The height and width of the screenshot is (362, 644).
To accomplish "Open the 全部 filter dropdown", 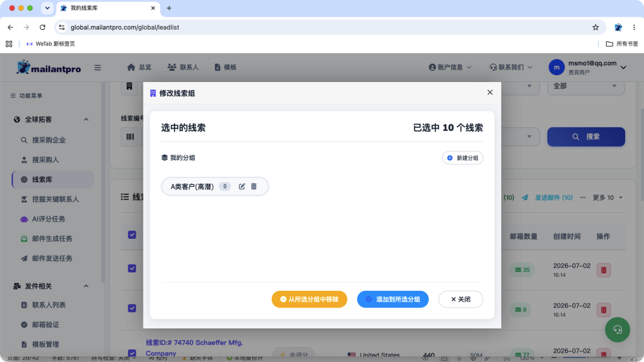I will [586, 87].
